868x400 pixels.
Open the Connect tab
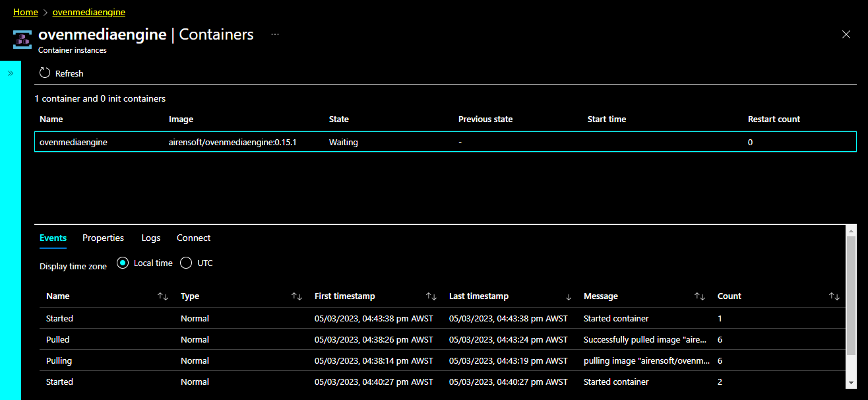click(x=193, y=238)
